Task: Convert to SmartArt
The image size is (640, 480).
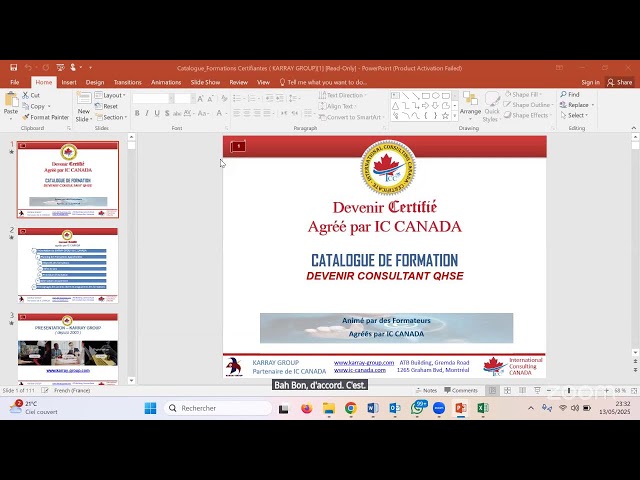Action: pyautogui.click(x=352, y=117)
